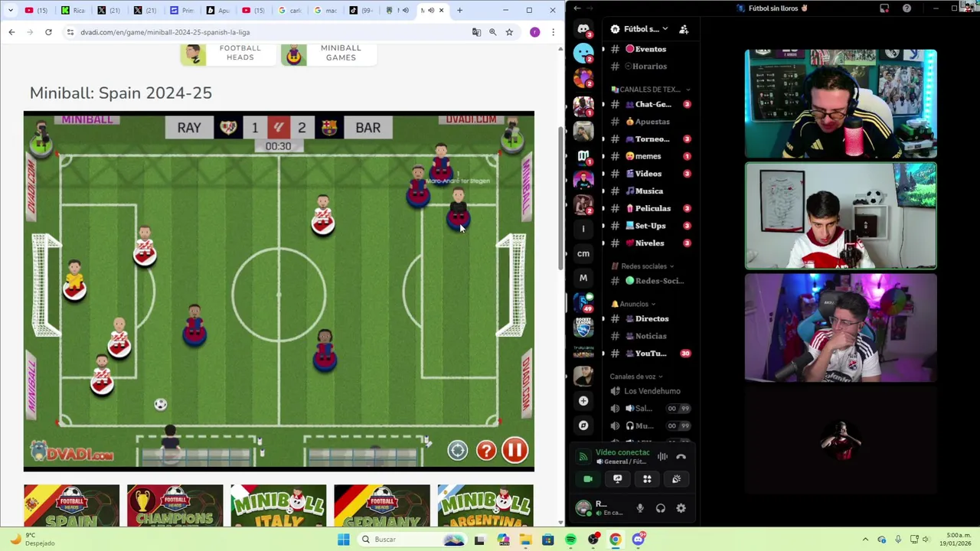Go back in the Chrome browser
This screenshot has height=551, width=980.
pyautogui.click(x=11, y=32)
